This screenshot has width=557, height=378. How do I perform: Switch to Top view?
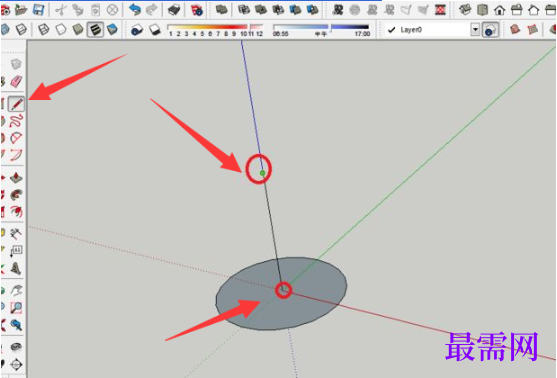pyautogui.click(x=482, y=10)
